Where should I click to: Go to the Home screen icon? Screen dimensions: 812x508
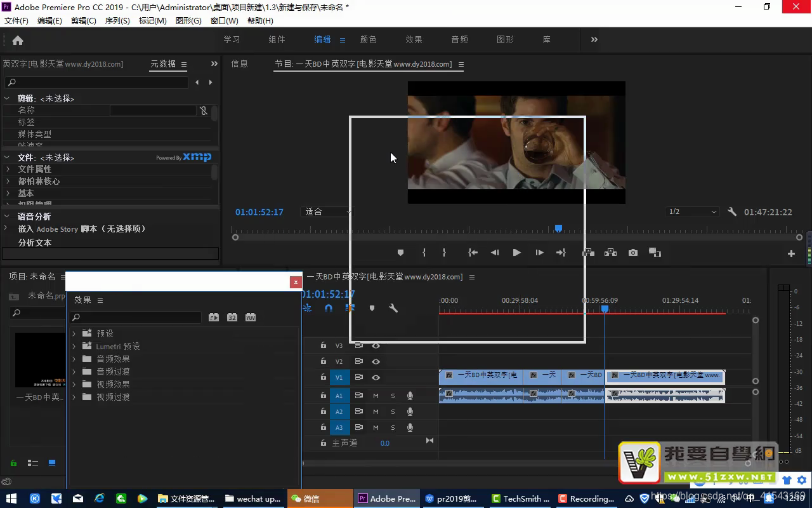tap(18, 40)
